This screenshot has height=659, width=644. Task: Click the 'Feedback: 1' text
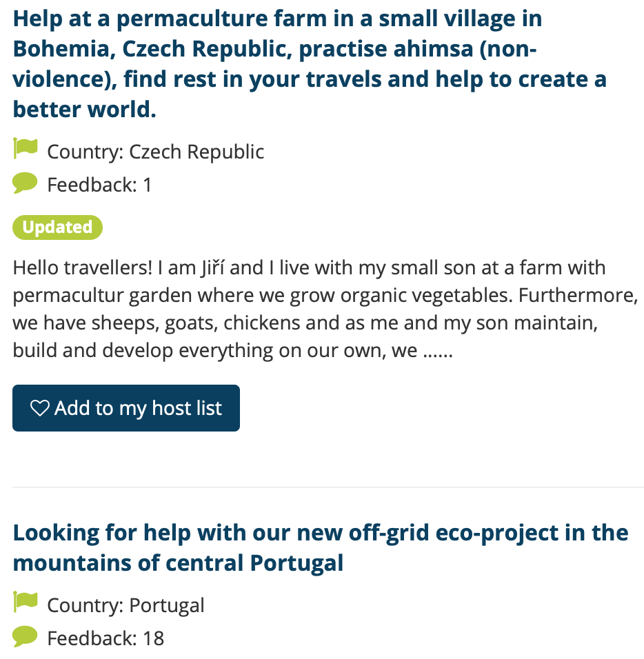tap(99, 185)
